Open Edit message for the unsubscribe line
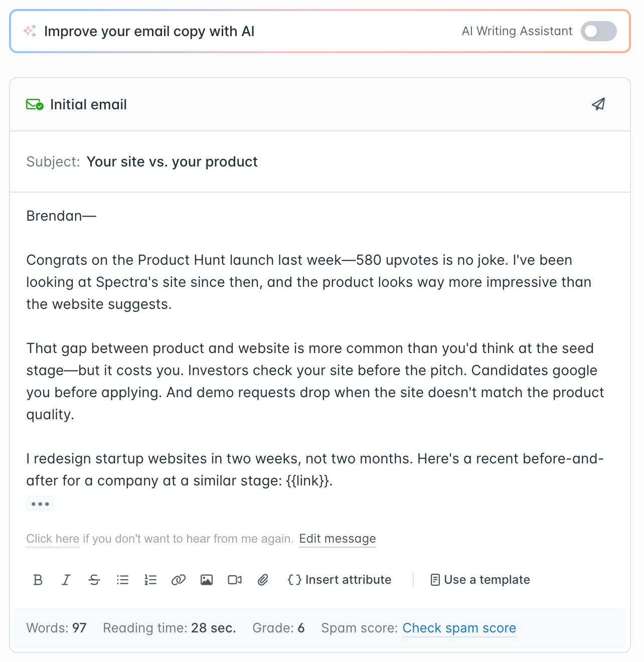This screenshot has width=644, height=662. (337, 539)
